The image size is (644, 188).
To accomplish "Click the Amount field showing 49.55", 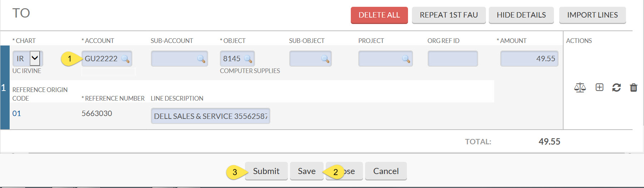I will coord(529,59).
